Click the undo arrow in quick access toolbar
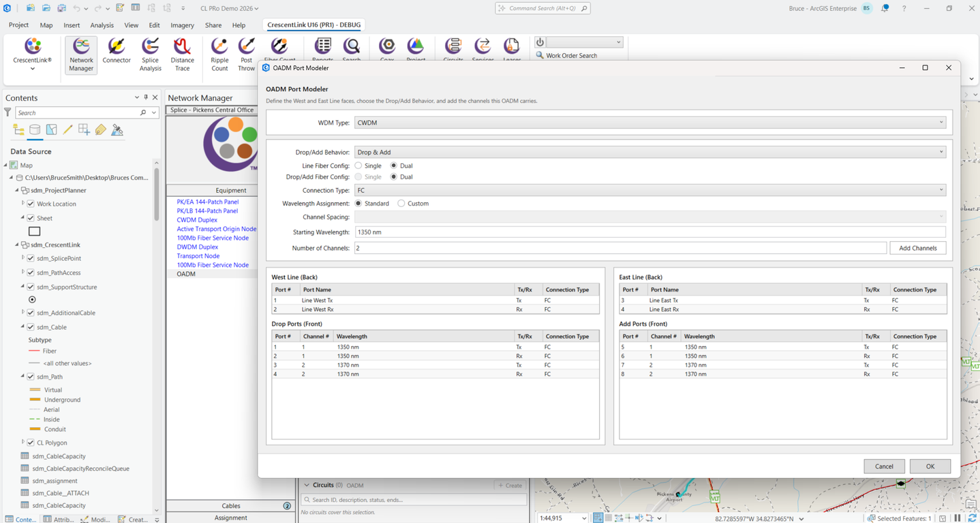 click(77, 8)
